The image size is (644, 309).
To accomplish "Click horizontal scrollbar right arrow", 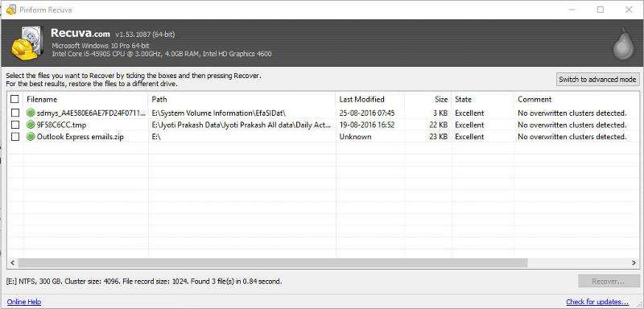I will pos(634,262).
